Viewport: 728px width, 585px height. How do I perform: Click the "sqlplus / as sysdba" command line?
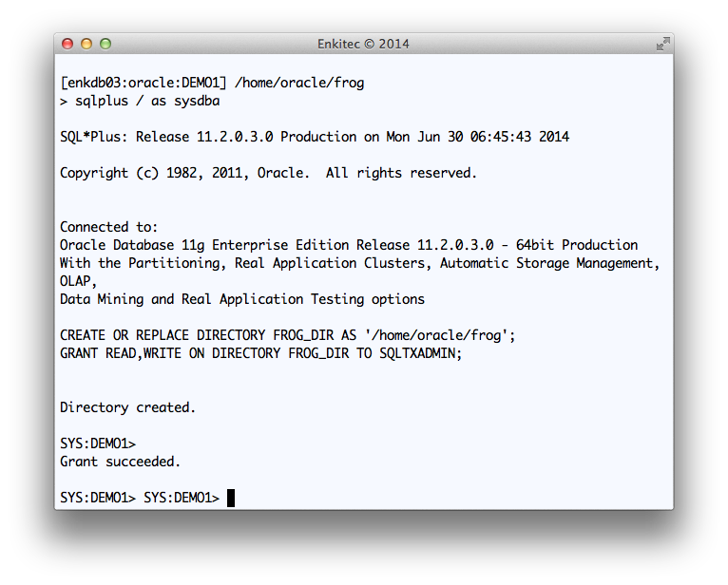click(144, 101)
